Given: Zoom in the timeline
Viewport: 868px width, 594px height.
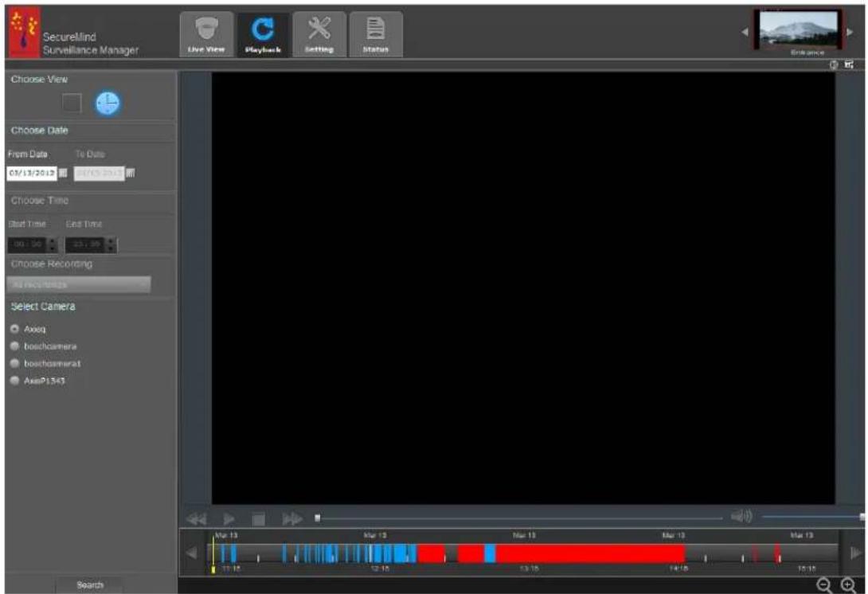Looking at the screenshot, I should pos(848,584).
